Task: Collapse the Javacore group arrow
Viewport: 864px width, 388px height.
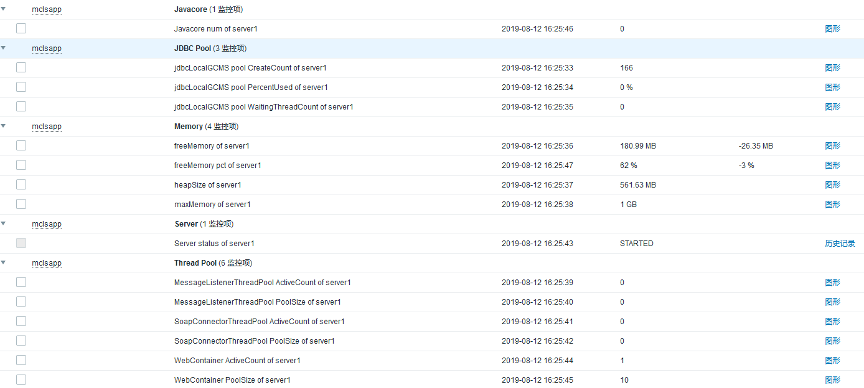Action: [3, 9]
